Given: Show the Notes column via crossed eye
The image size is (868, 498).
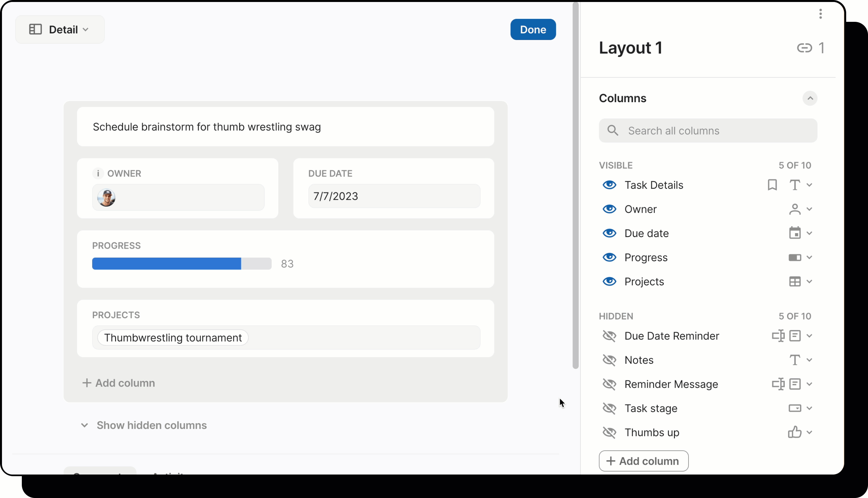Looking at the screenshot, I should click(x=609, y=360).
